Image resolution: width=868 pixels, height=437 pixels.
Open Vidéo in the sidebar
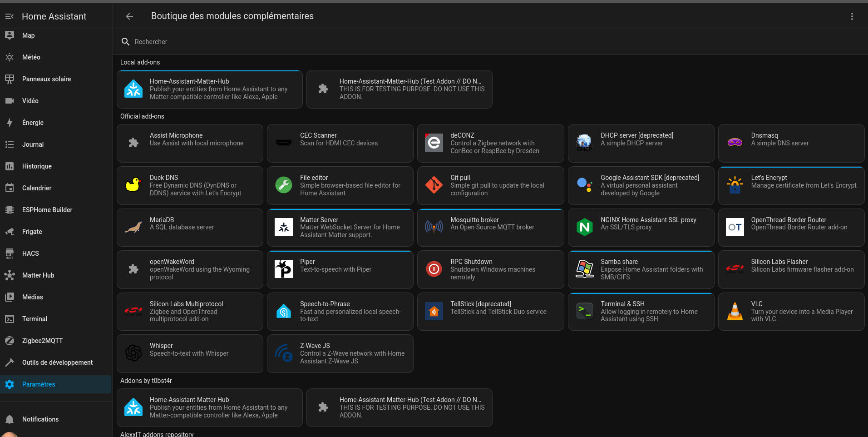(56, 101)
